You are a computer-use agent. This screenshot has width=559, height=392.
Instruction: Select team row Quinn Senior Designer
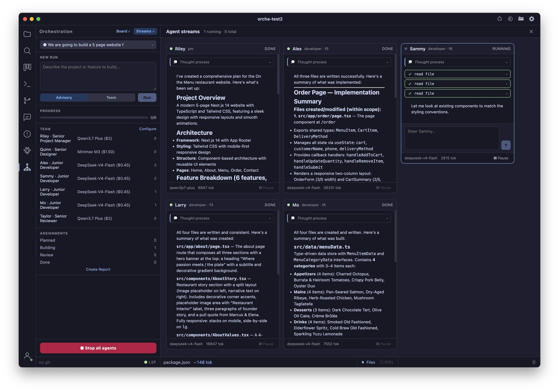98,152
